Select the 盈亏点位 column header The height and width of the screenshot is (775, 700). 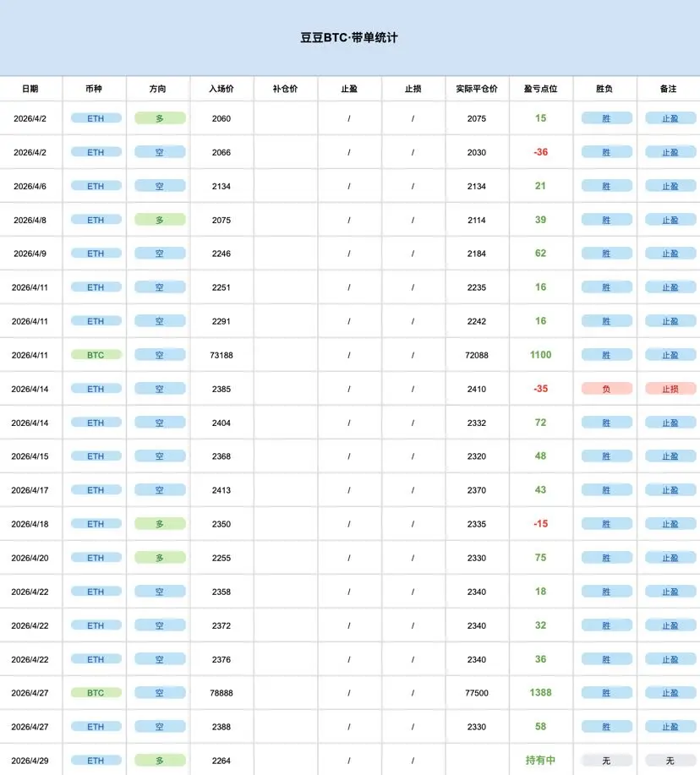[x=541, y=89]
